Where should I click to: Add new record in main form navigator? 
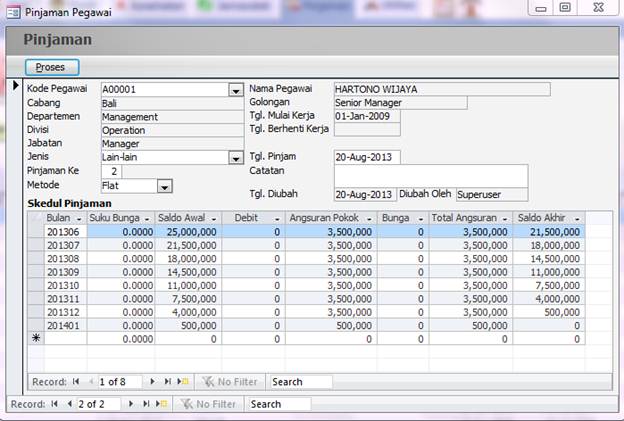pyautogui.click(x=162, y=404)
